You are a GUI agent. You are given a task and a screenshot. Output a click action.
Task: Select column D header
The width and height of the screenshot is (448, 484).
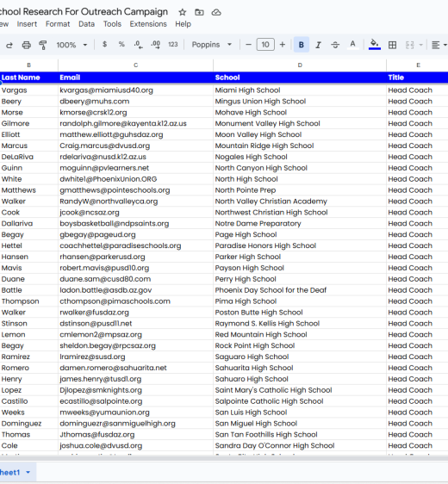300,65
